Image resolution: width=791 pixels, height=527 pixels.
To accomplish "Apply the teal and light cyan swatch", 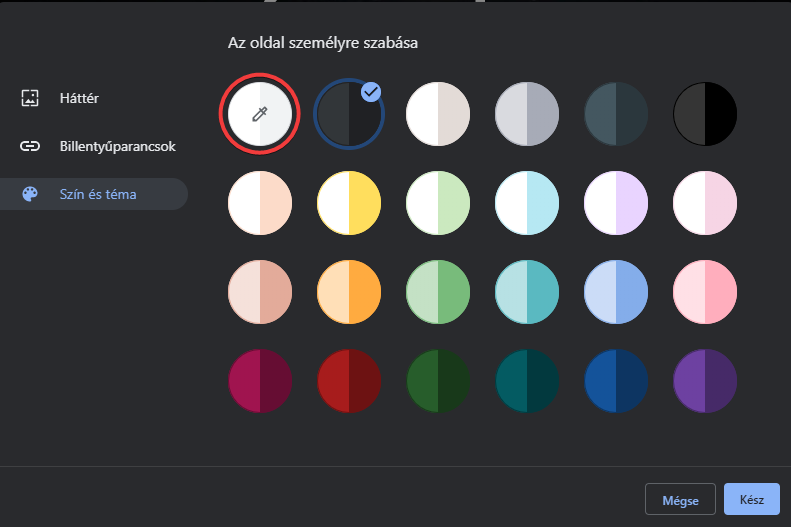I will (x=527, y=292).
